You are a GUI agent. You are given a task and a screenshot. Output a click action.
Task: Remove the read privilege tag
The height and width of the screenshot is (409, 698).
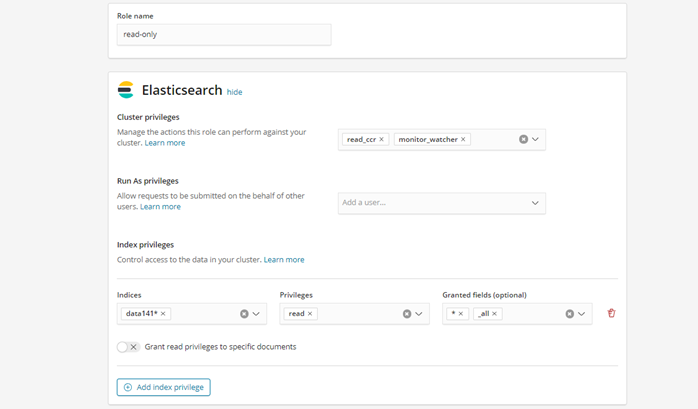(310, 314)
